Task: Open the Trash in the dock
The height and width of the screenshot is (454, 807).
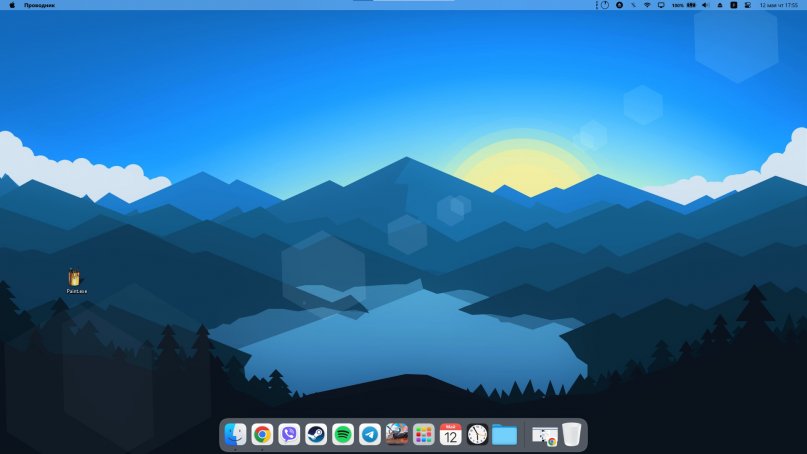Action: pyautogui.click(x=571, y=434)
